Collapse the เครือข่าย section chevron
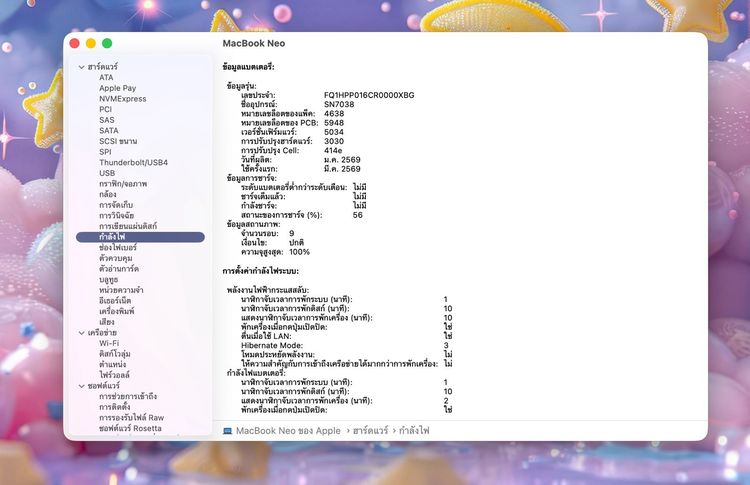This screenshot has height=485, width=750. tap(82, 332)
